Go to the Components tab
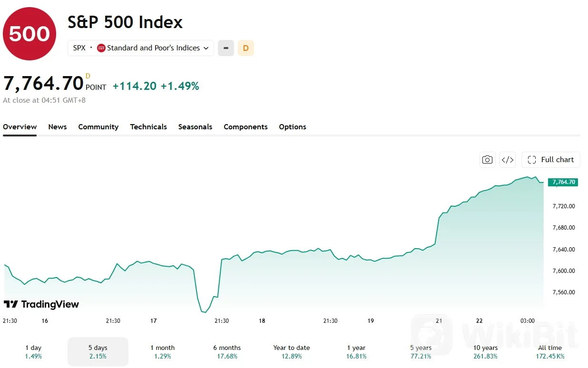Image resolution: width=588 pixels, height=368 pixels. point(245,127)
